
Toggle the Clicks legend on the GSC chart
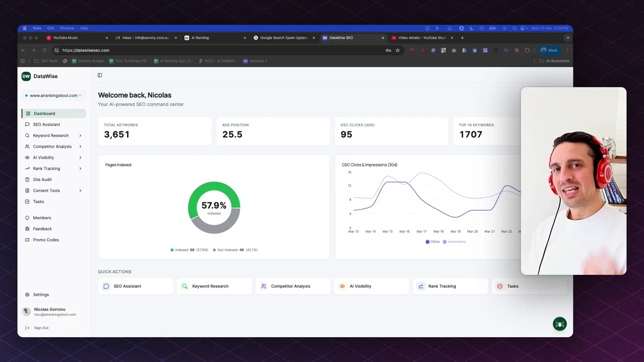click(x=432, y=242)
